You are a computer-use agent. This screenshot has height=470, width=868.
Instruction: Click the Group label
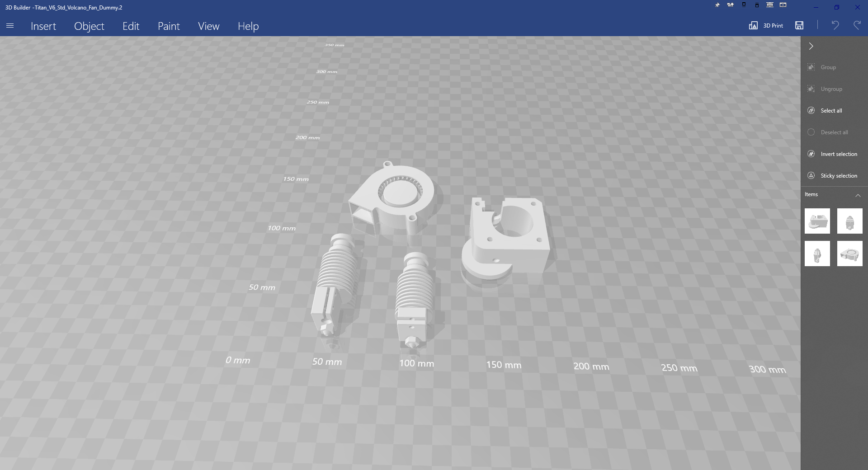(828, 67)
